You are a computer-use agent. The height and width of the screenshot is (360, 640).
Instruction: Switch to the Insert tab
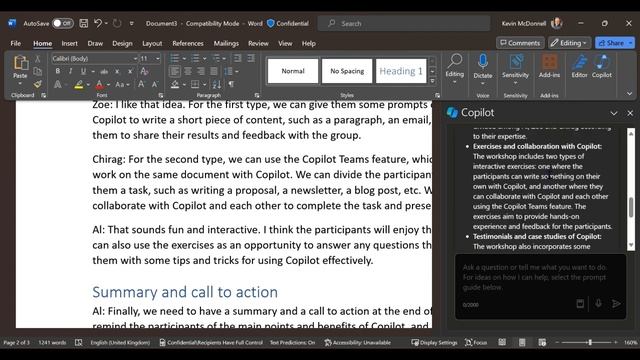pyautogui.click(x=69, y=43)
